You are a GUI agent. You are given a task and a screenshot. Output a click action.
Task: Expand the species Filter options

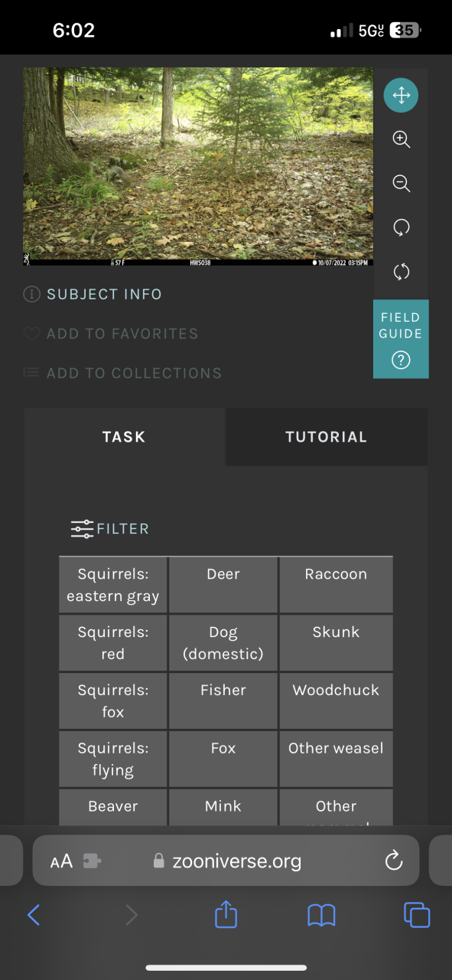pyautogui.click(x=110, y=529)
